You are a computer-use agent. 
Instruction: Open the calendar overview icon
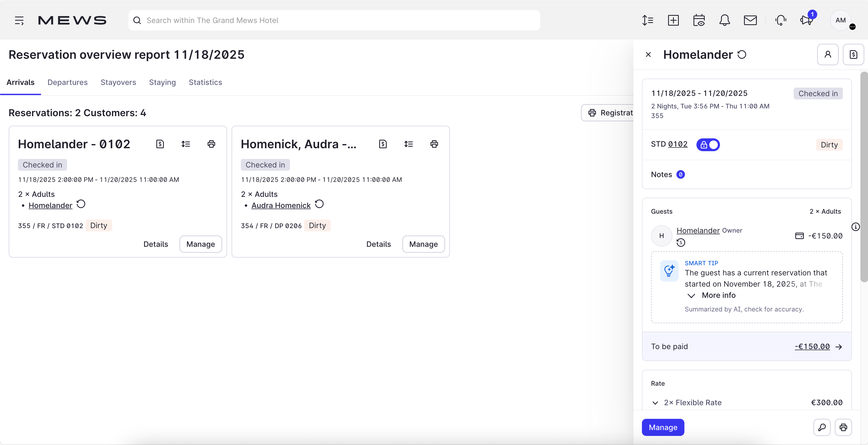point(699,20)
